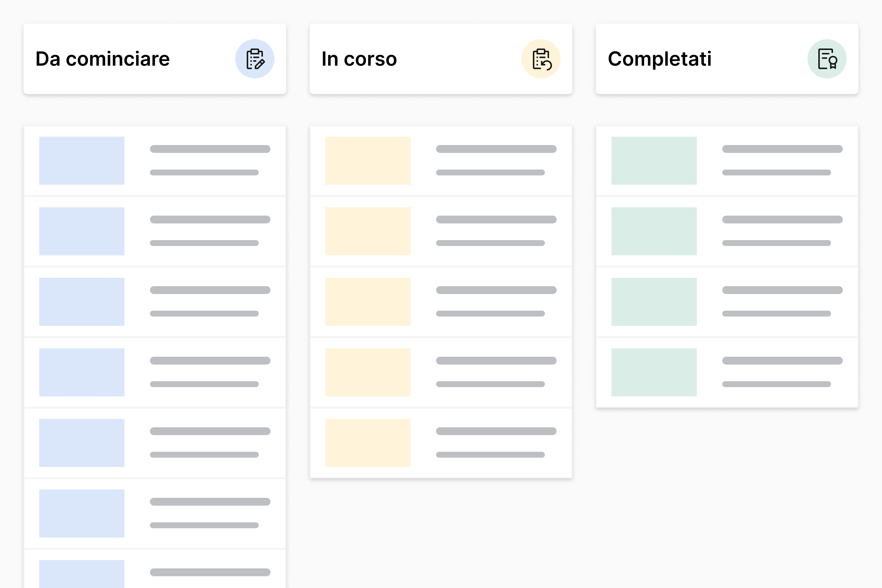Click the fourth green thumbnail in Completati
Screen dimensions: 882x588
(x=654, y=372)
